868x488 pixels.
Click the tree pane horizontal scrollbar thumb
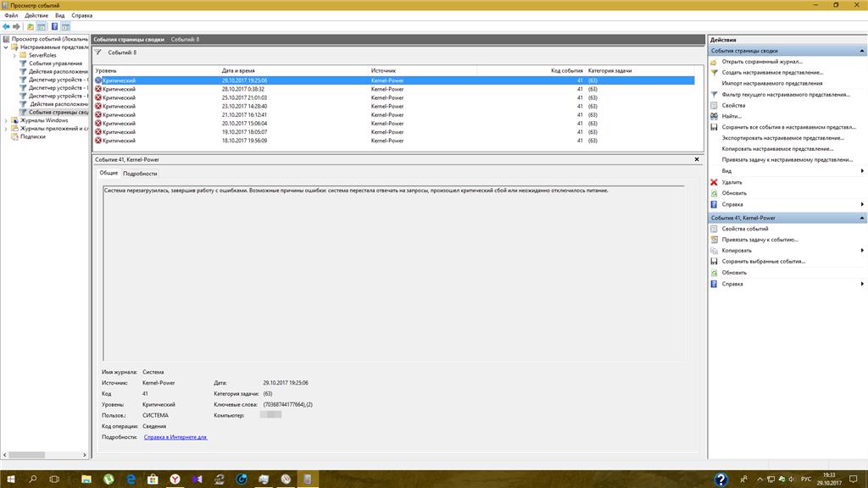26,455
